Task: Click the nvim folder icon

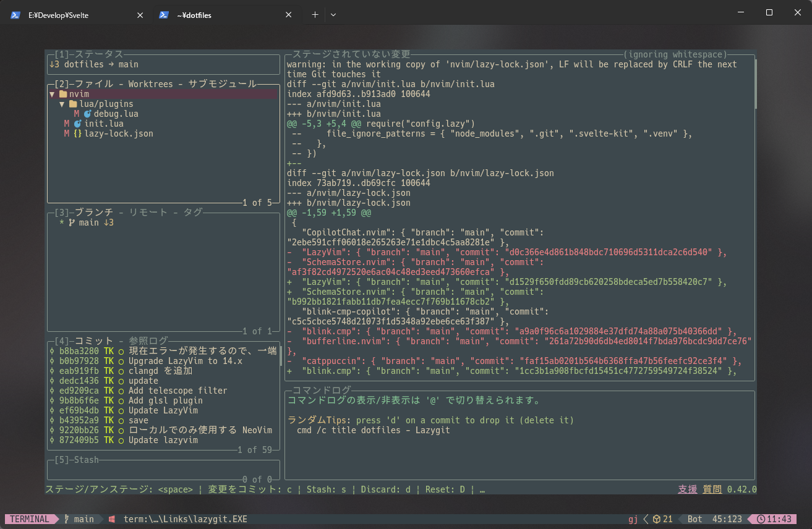Action: 62,94
